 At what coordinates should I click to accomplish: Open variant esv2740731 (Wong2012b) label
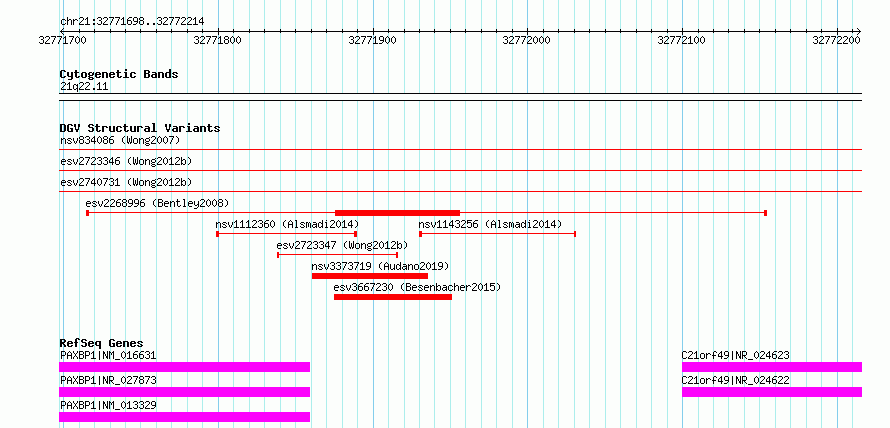coord(126,182)
